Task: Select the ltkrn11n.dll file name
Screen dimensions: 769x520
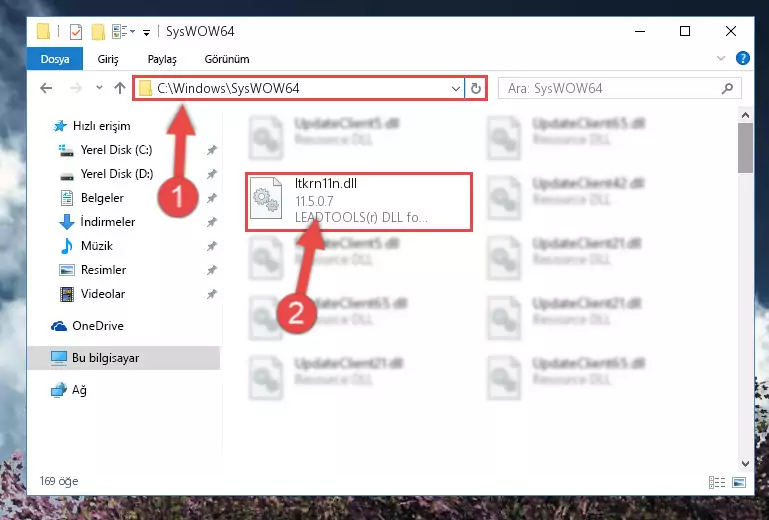Action: click(x=326, y=184)
